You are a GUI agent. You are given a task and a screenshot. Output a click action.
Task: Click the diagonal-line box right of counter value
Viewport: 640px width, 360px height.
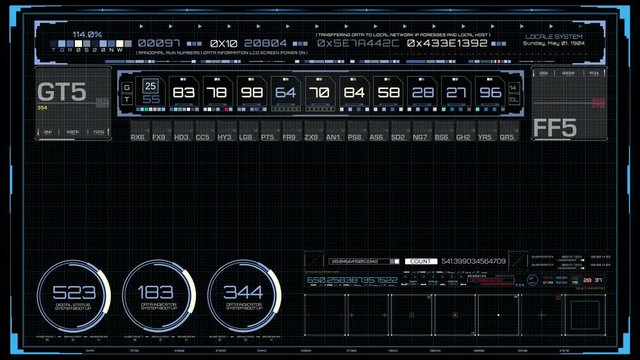coord(518,260)
